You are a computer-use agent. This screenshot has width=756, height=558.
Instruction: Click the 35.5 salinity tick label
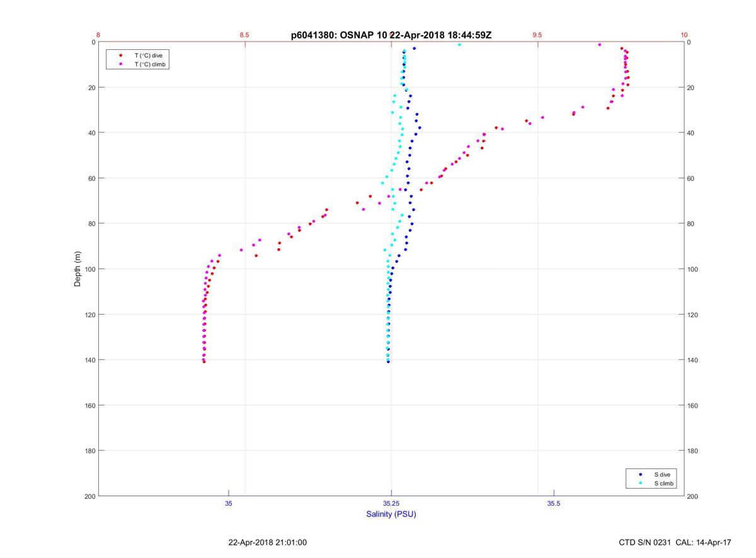point(554,503)
